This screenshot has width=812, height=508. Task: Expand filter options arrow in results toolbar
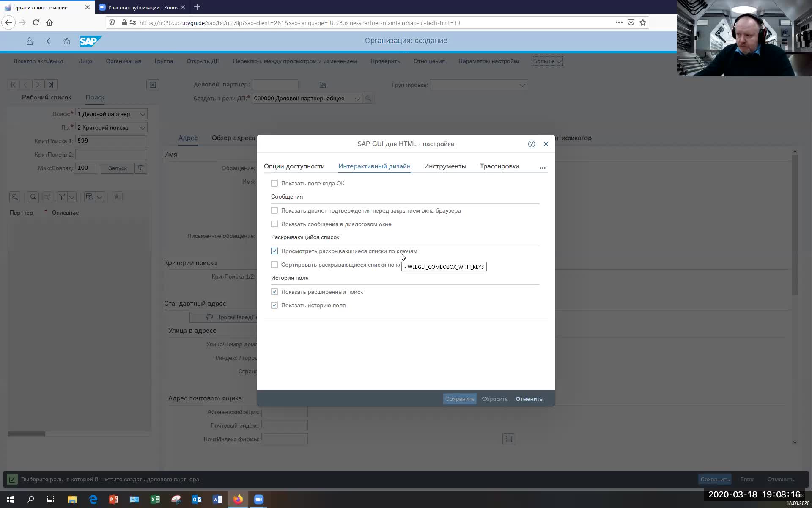click(x=72, y=197)
